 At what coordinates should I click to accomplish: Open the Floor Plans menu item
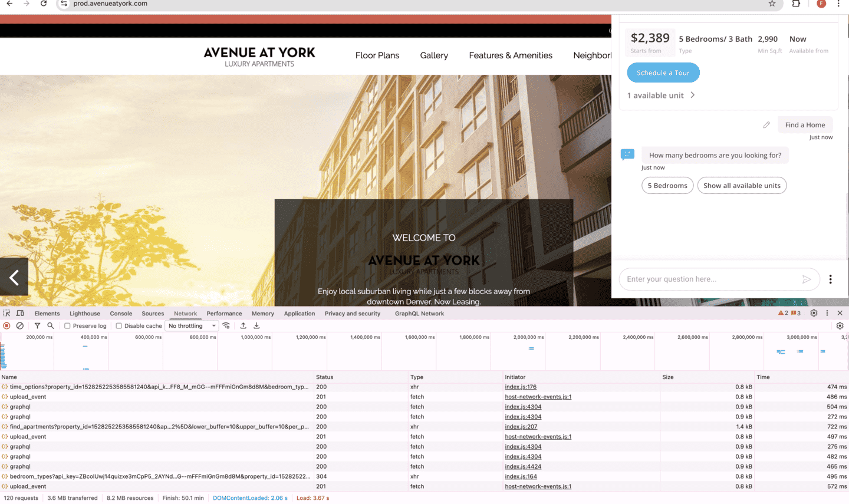pos(377,55)
